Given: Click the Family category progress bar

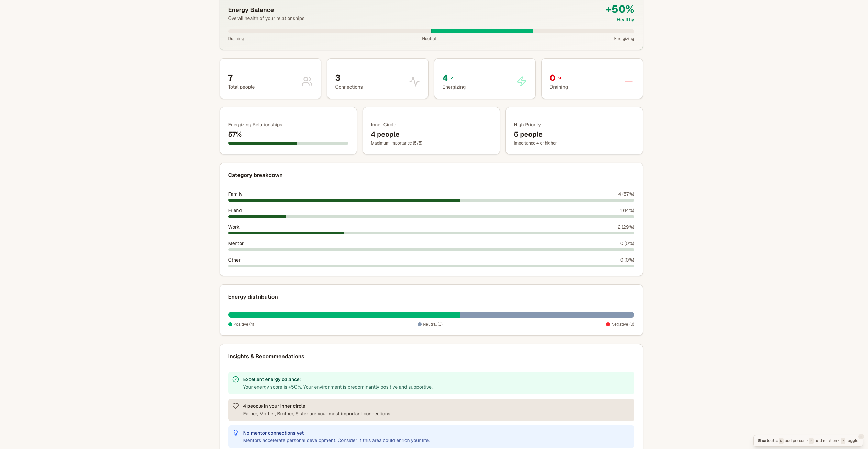Looking at the screenshot, I should (x=431, y=200).
